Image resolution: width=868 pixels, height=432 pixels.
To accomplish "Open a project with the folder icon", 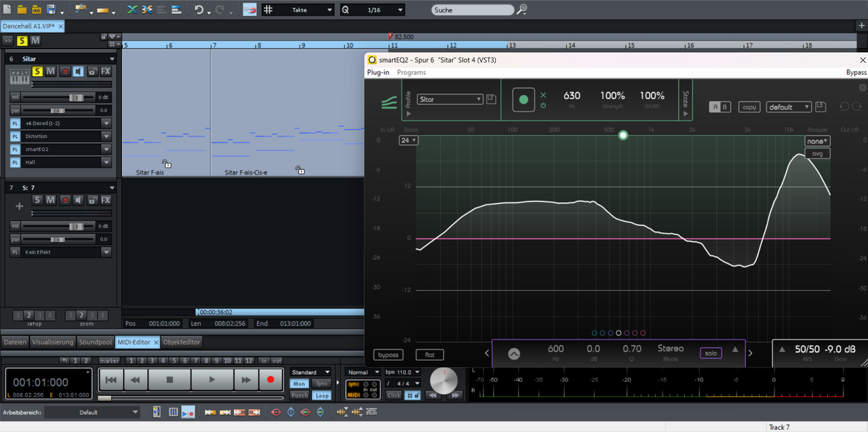I will (x=22, y=10).
